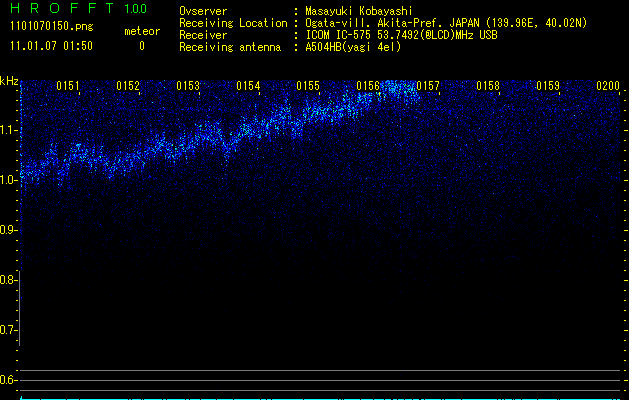Image resolution: width=629 pixels, height=400 pixels.
Task: Click the receiver text ICOM IC-575
Action: (x=340, y=35)
